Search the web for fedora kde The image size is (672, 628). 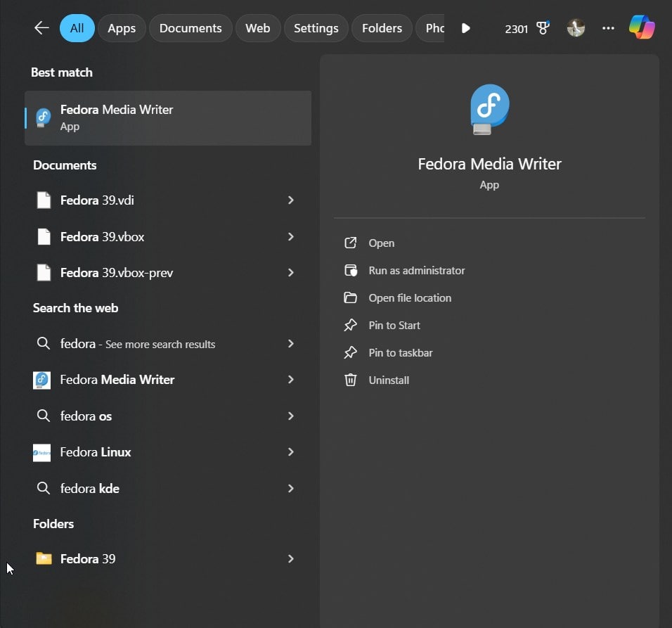168,488
